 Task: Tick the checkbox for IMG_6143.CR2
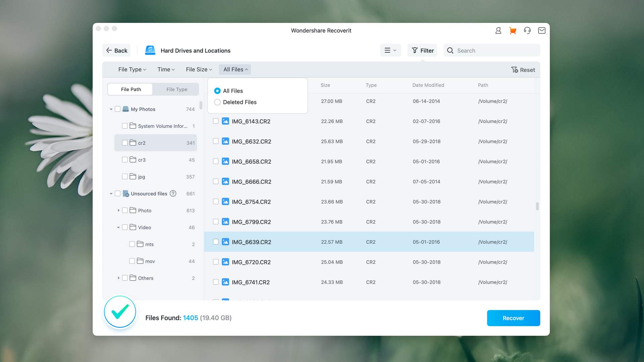[216, 121]
